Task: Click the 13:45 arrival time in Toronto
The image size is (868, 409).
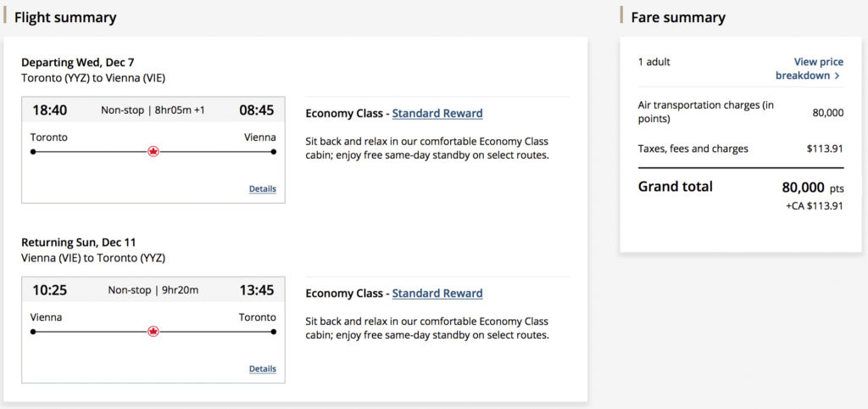Action: [x=257, y=290]
